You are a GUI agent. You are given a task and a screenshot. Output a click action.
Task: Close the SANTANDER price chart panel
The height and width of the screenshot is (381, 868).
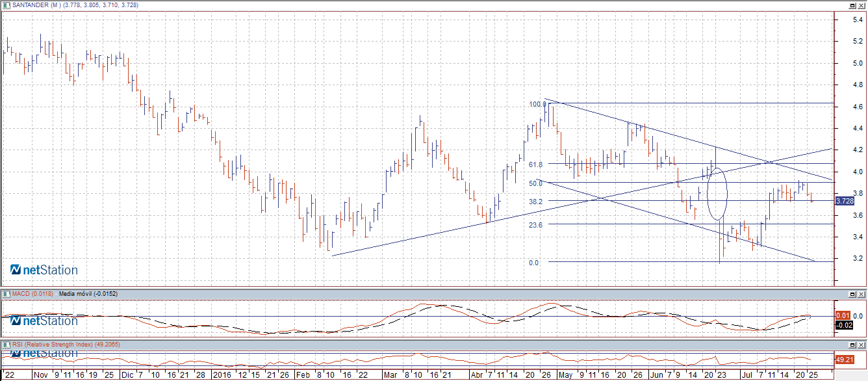pyautogui.click(x=862, y=6)
